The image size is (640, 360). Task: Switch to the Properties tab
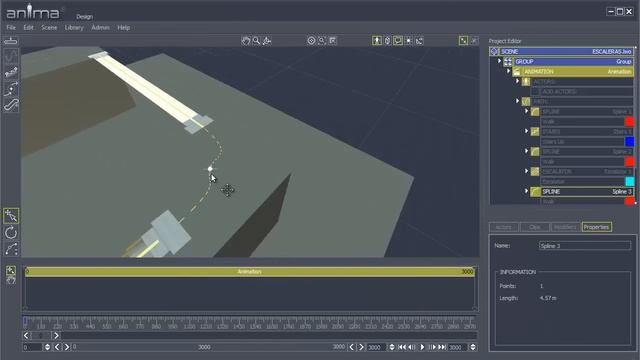(596, 227)
